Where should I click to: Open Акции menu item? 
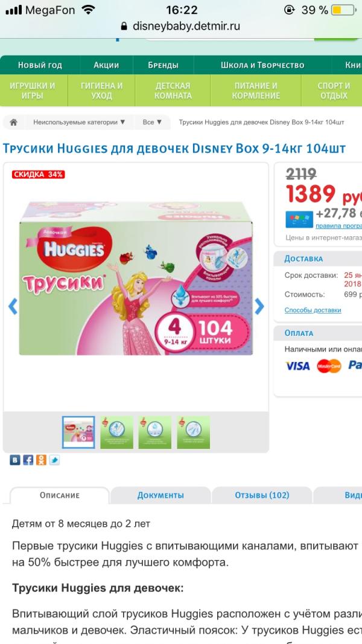click(x=106, y=65)
